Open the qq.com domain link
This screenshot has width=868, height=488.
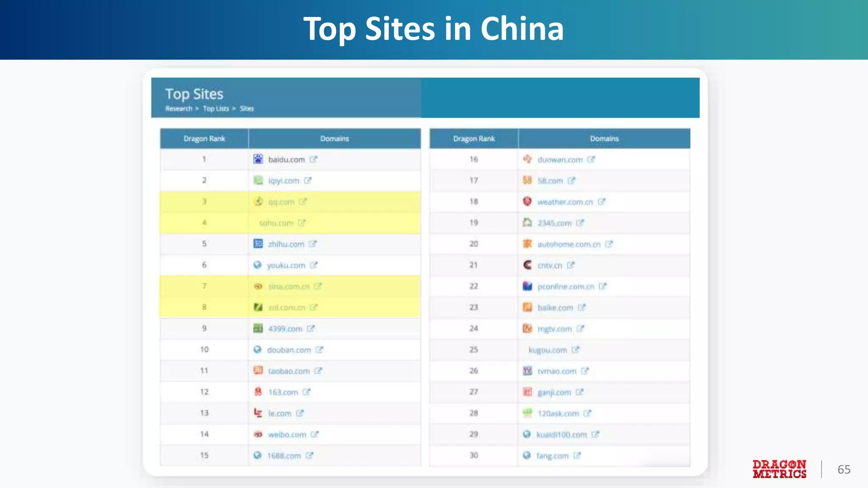(x=281, y=202)
